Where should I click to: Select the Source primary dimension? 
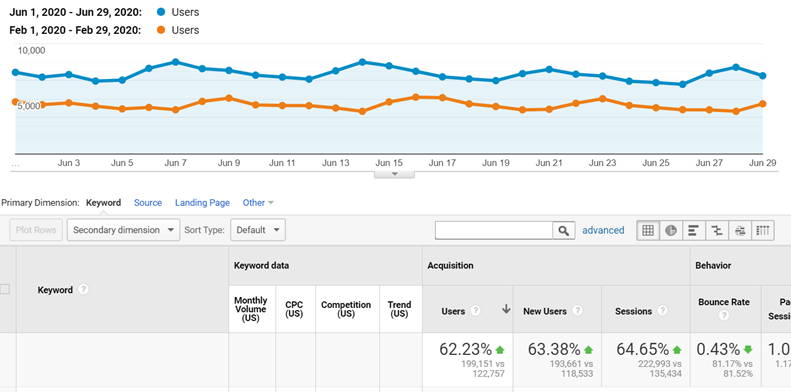(x=148, y=203)
